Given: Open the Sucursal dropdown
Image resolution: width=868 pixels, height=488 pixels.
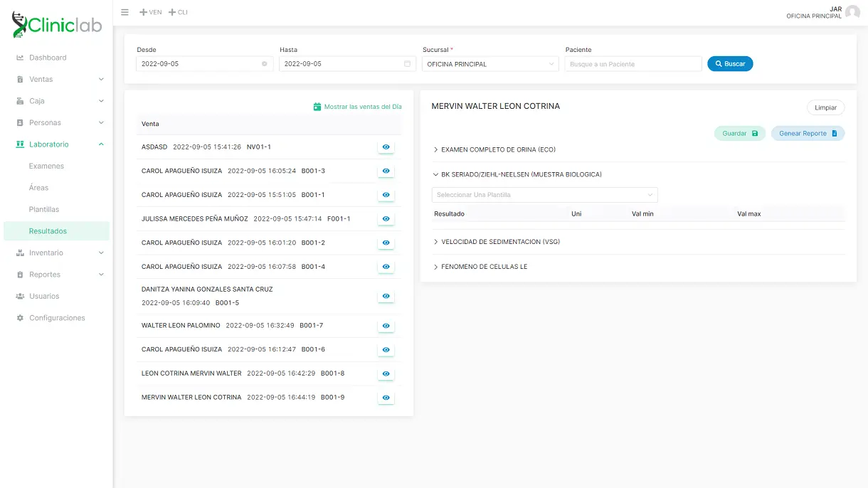Looking at the screenshot, I should tap(490, 64).
